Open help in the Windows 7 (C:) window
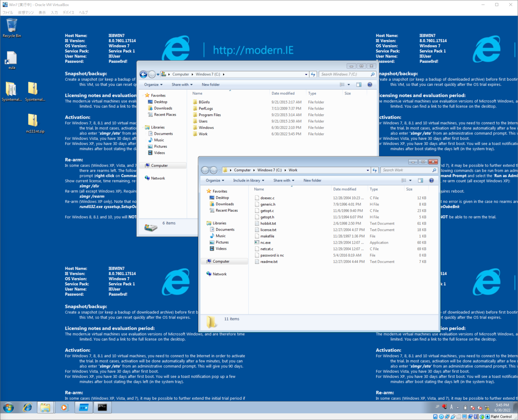This screenshot has width=518, height=420. point(370,85)
